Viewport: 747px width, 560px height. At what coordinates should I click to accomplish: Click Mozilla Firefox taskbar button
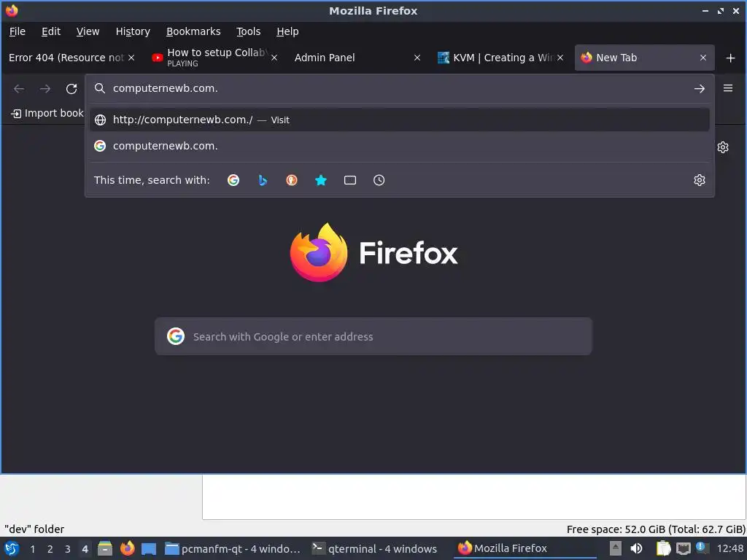pos(524,548)
